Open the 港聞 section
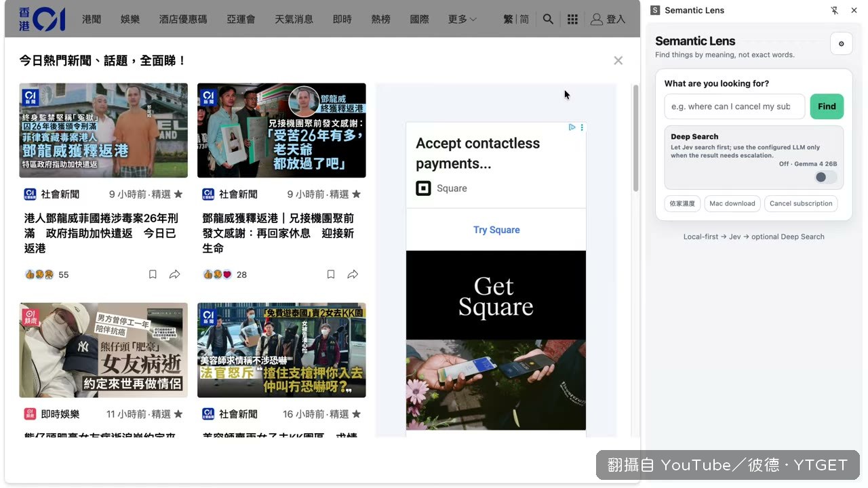The height and width of the screenshot is (488, 868). 92,19
